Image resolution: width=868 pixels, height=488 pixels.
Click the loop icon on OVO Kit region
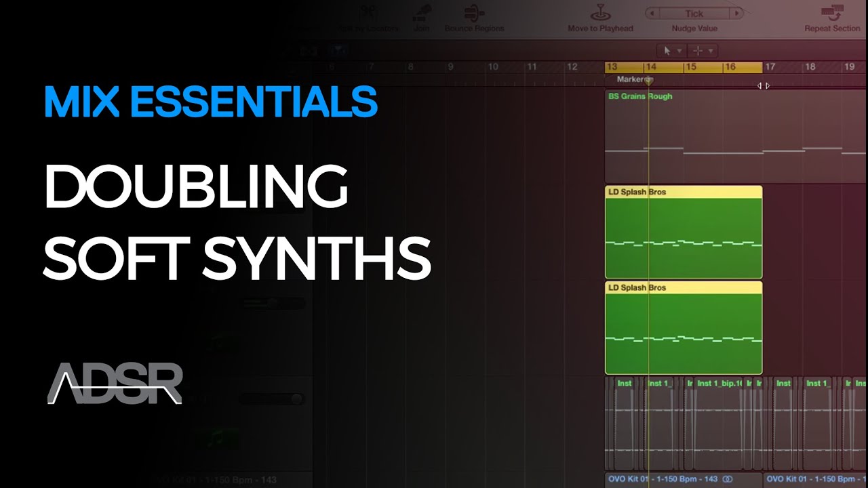[727, 479]
